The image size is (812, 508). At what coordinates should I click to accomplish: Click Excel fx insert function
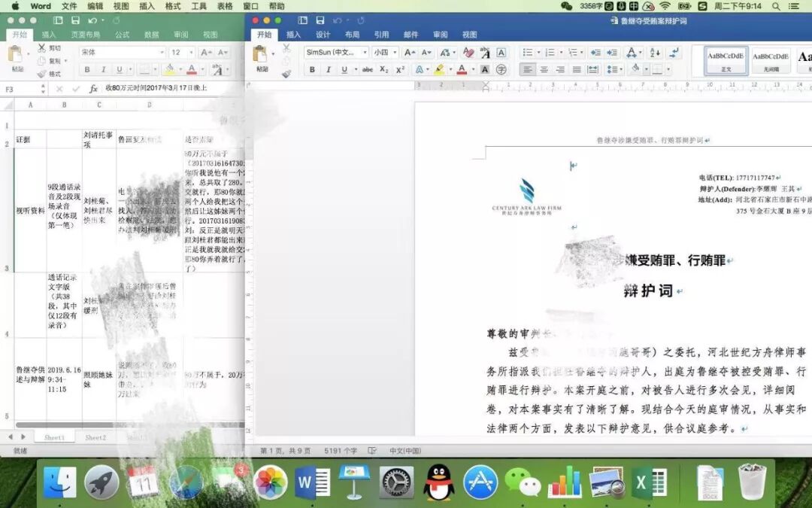[93, 89]
